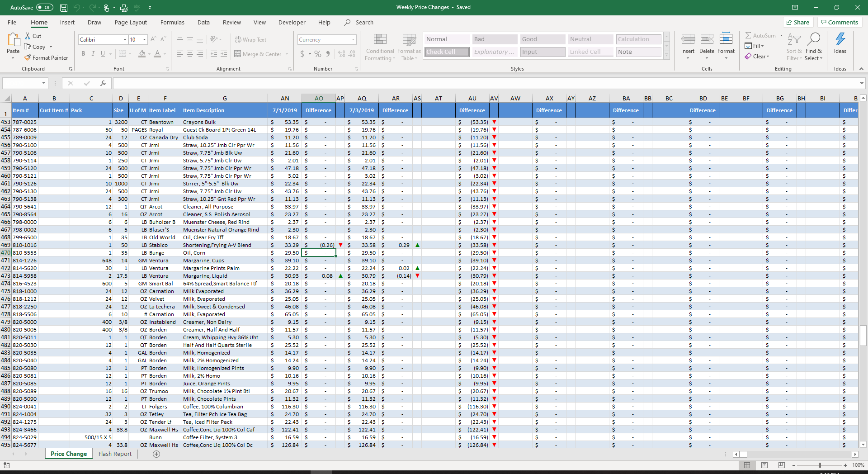
Task: Expand the formula bar
Action: [x=862, y=83]
